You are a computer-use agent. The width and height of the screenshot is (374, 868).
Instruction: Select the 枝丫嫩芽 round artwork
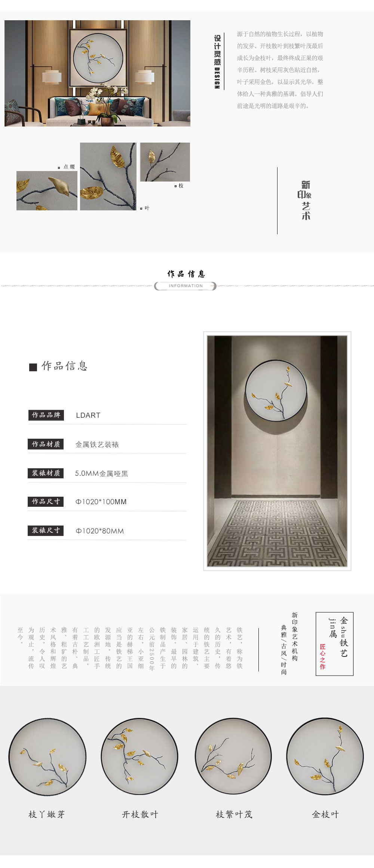(47, 757)
